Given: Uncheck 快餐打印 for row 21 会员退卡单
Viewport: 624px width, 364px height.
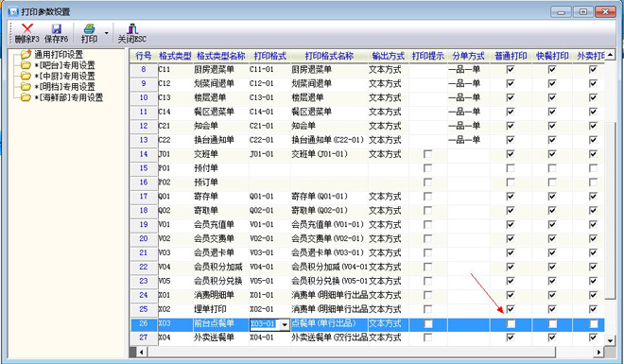Looking at the screenshot, I should (552, 252).
